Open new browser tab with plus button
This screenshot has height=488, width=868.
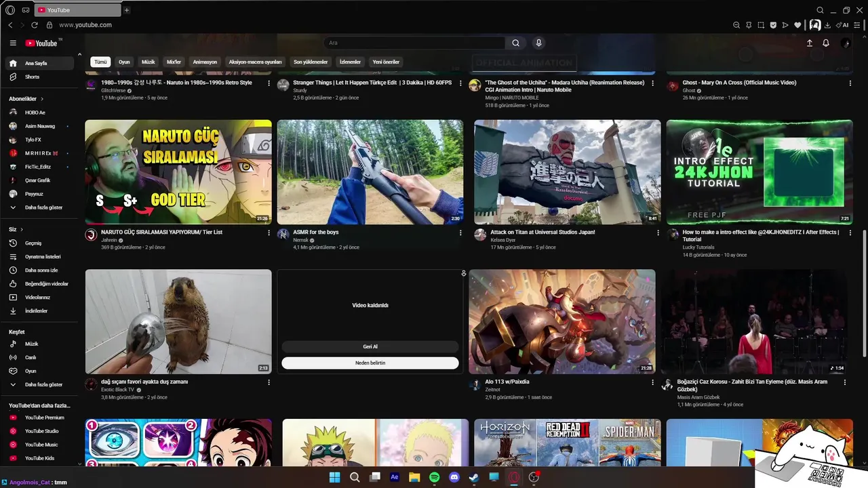[127, 10]
